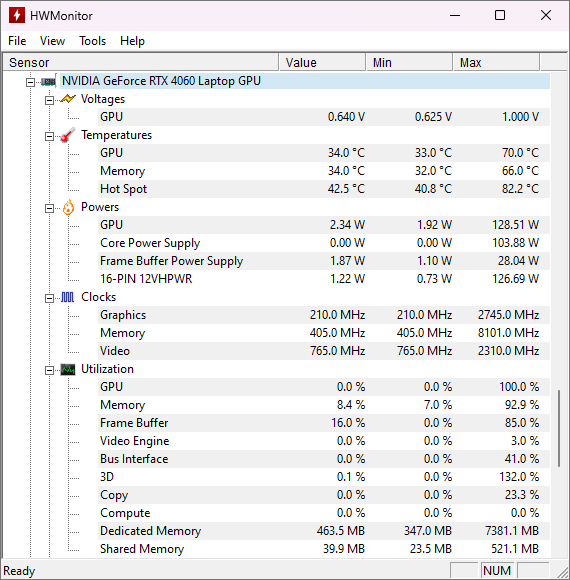This screenshot has width=570, height=580.
Task: Collapse the NVIDIA GeForce RTX 4060 node
Action: pyautogui.click(x=30, y=82)
